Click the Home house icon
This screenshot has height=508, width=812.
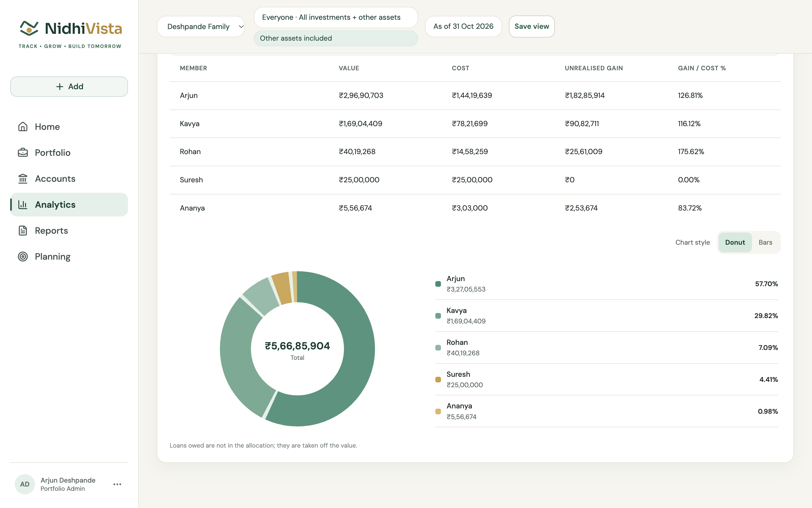(23, 127)
